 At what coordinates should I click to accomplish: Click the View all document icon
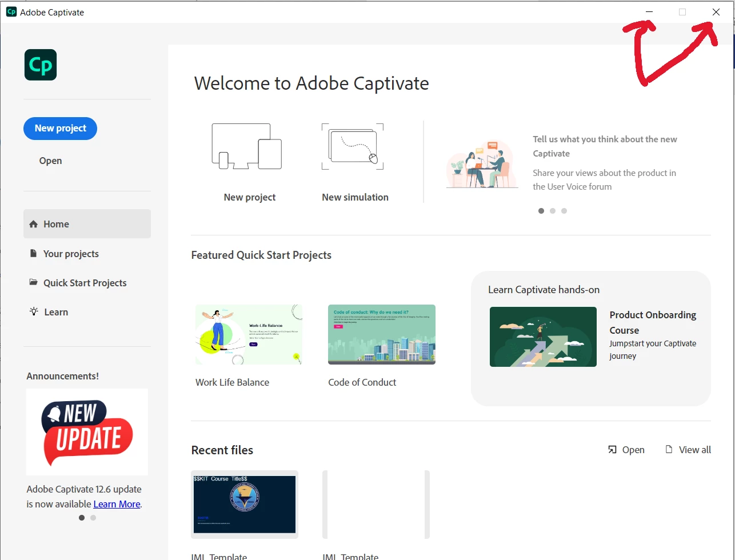pyautogui.click(x=669, y=450)
